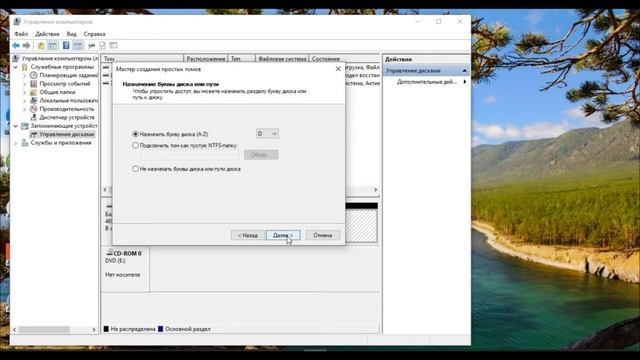The image size is (640, 360).
Task: Click the left pane horizontal scrollbar thumb
Action: pos(44,329)
